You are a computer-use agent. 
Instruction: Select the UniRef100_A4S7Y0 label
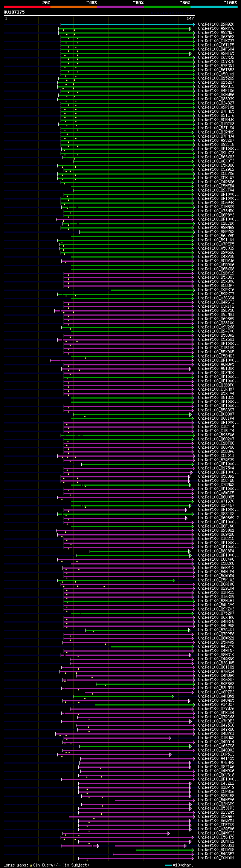click(x=216, y=647)
